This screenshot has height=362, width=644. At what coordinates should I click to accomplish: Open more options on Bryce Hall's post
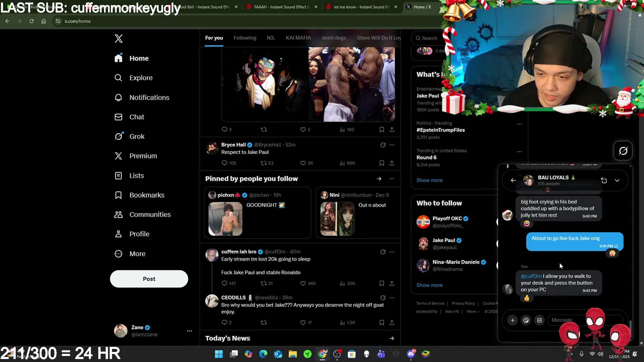pyautogui.click(x=392, y=145)
